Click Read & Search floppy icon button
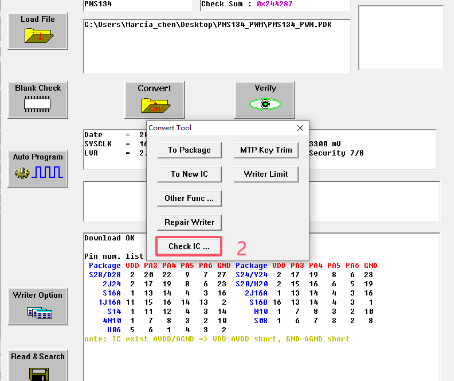The image size is (454, 381). [38, 366]
